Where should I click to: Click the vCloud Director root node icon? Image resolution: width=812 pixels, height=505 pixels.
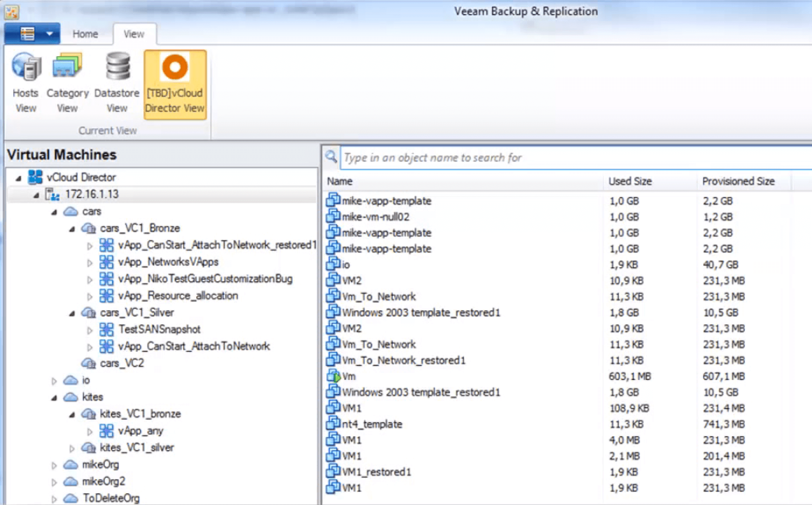coord(35,177)
